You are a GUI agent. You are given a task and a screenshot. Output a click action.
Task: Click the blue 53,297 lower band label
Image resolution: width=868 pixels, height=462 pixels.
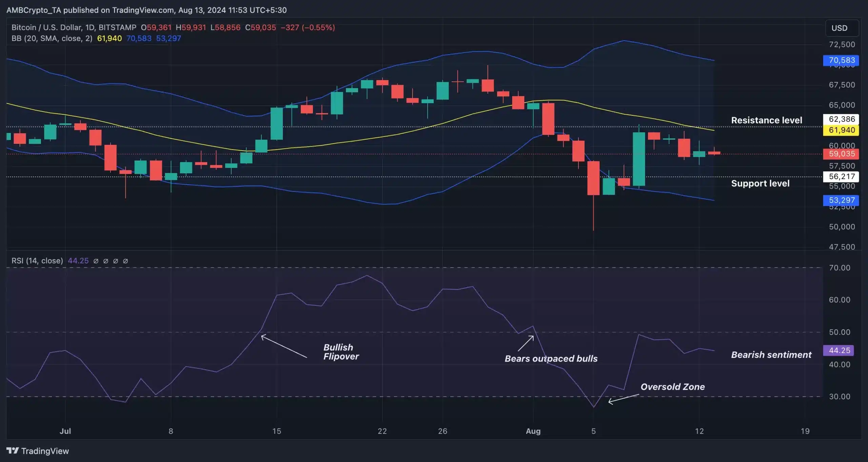pos(841,200)
